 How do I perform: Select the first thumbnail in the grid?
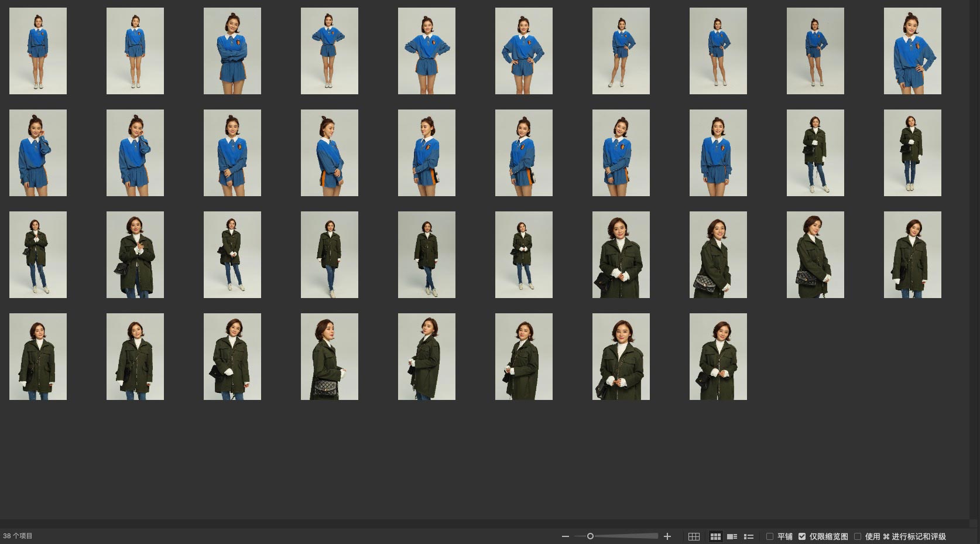coord(38,51)
